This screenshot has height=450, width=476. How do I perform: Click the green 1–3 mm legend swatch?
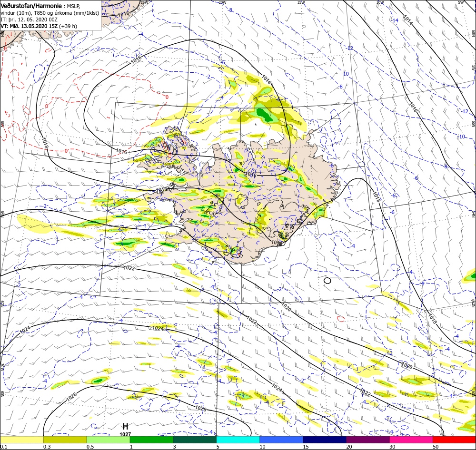pos(151,440)
